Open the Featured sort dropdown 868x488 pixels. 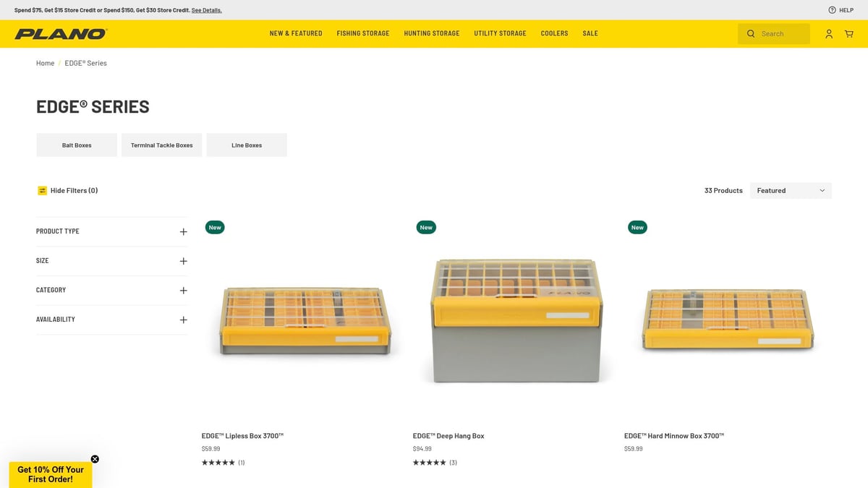(x=791, y=191)
